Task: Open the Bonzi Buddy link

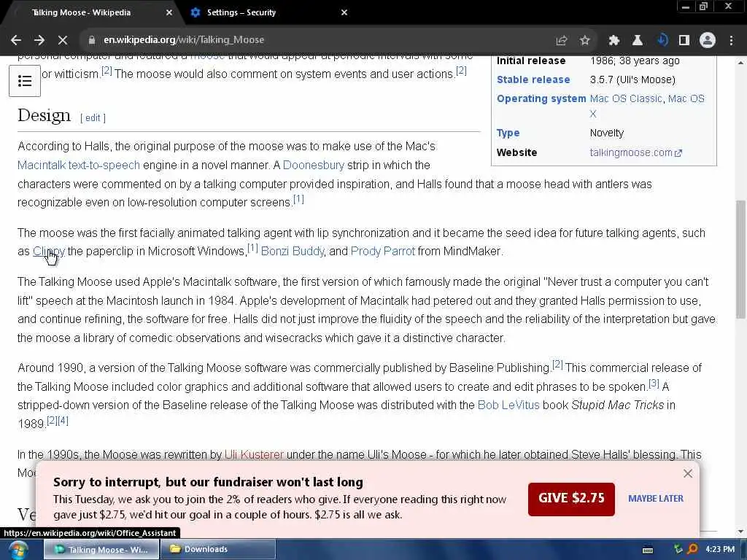Action: click(x=293, y=251)
